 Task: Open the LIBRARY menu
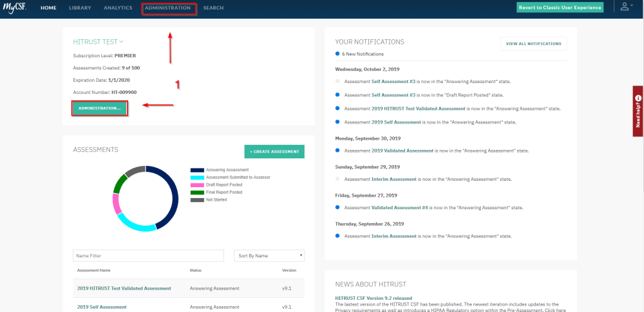point(80,8)
